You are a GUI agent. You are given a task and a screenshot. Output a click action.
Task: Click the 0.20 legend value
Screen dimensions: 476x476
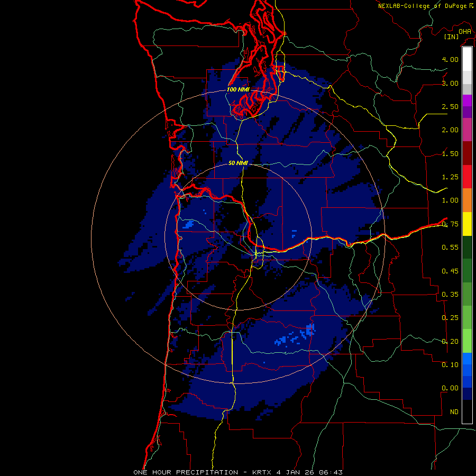click(450, 342)
